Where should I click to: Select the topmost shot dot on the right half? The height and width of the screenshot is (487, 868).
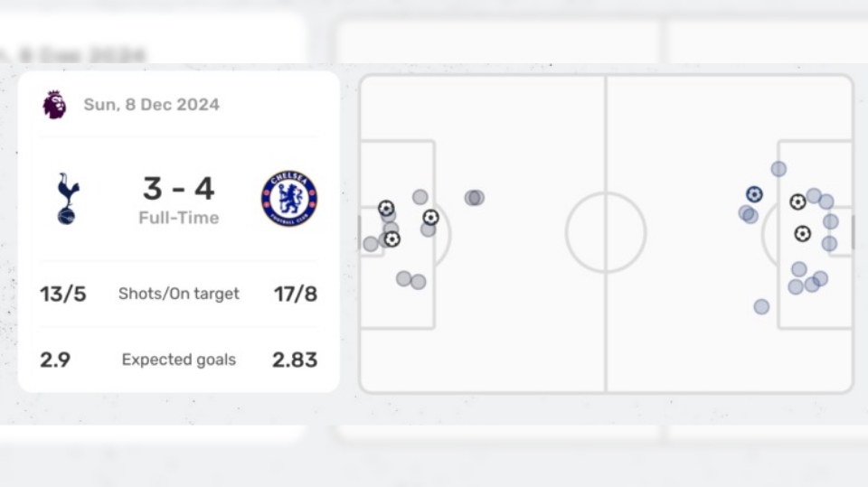(x=778, y=169)
